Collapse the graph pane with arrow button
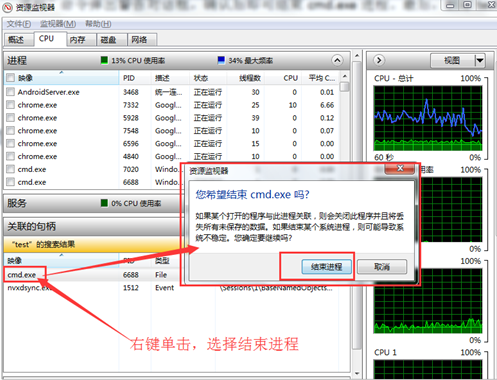This screenshot has width=497, height=380. pos(379,60)
